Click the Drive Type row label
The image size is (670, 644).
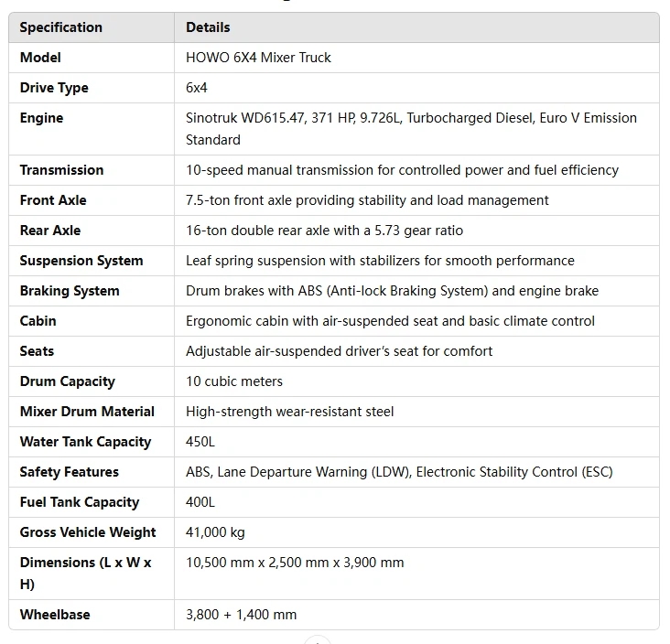[54, 88]
